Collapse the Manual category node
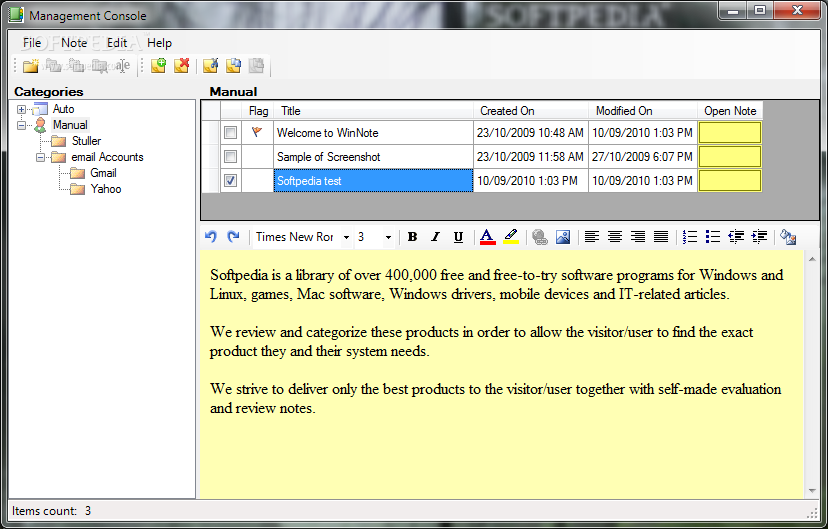 point(21,125)
